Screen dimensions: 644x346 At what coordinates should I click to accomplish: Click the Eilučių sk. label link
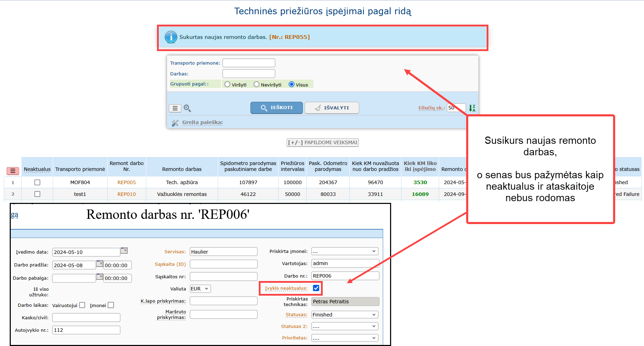point(431,108)
